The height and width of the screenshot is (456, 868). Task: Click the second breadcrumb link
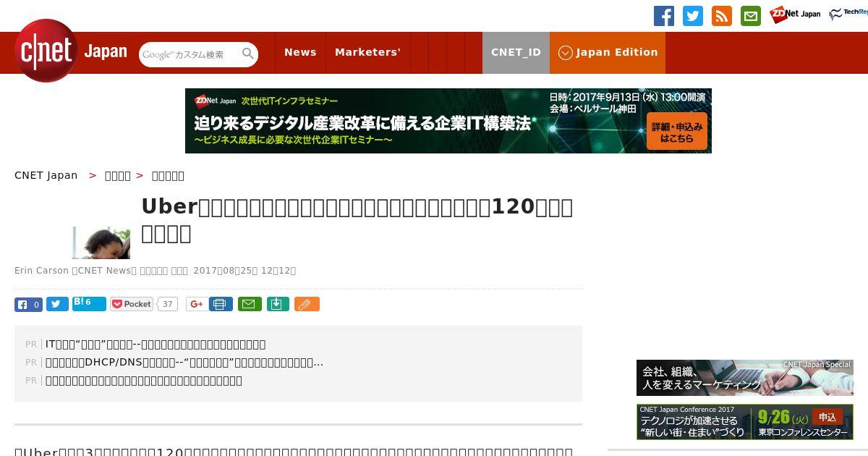click(x=117, y=175)
